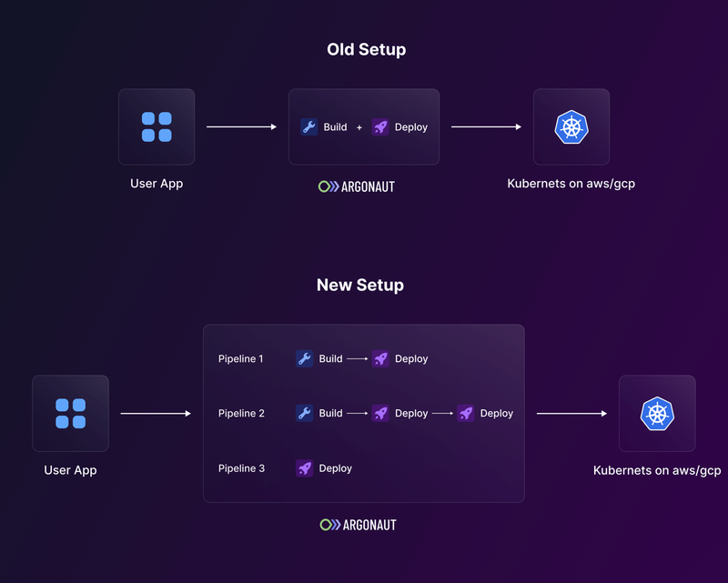Select the Build wrench icon in Pipeline 2
The image size is (728, 583).
[x=305, y=413]
